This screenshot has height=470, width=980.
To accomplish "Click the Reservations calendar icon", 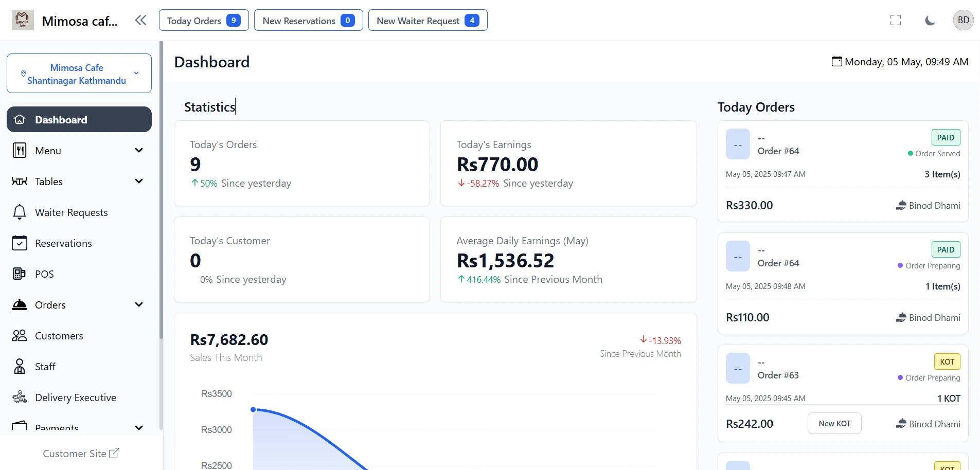I will pos(19,243).
